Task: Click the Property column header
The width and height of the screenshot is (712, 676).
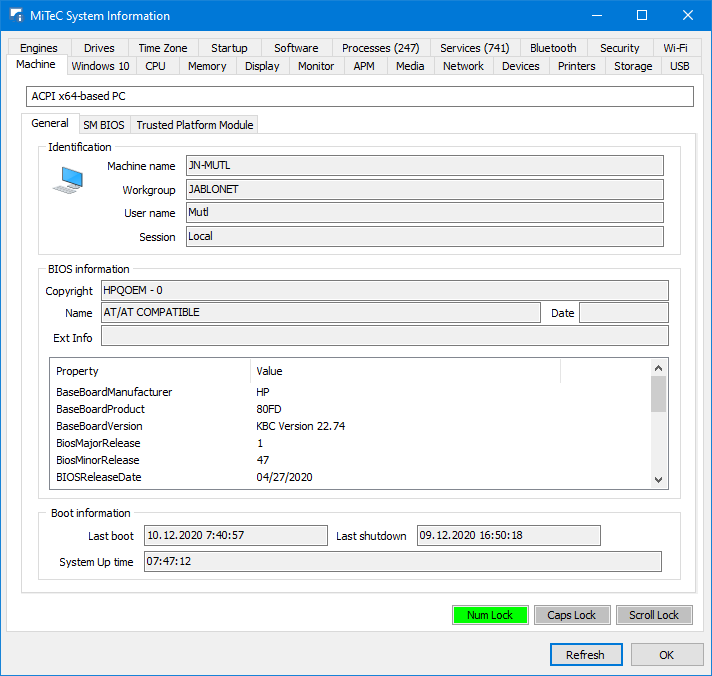Action: [x=150, y=371]
